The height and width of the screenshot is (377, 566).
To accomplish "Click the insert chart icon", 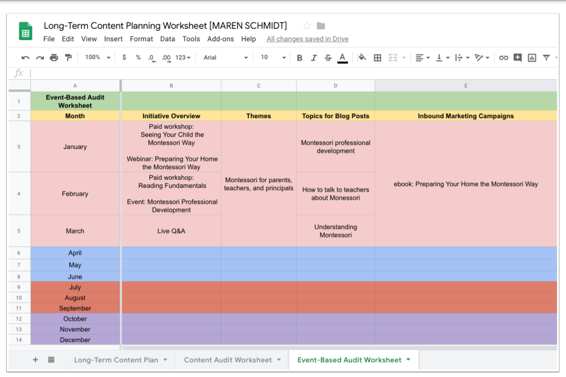I will coord(532,58).
